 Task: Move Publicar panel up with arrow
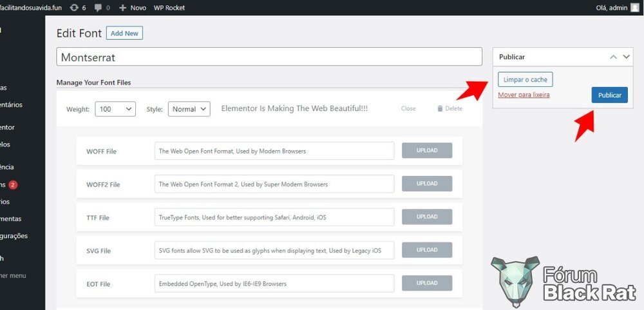pyautogui.click(x=613, y=57)
